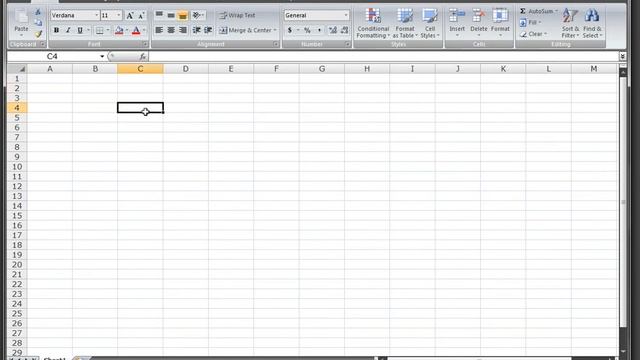This screenshot has width=640, height=360.
Task: Apply Accounting dollar format
Action: tap(290, 30)
